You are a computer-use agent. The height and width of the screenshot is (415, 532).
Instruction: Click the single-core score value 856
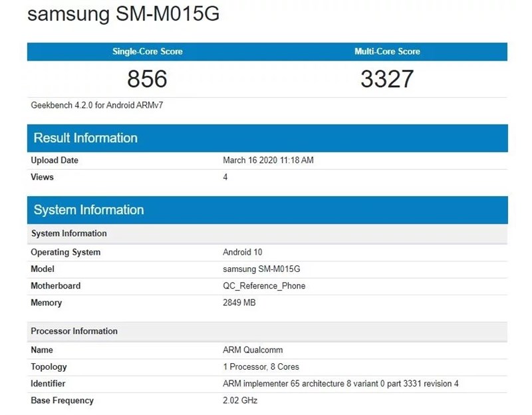[146, 79]
